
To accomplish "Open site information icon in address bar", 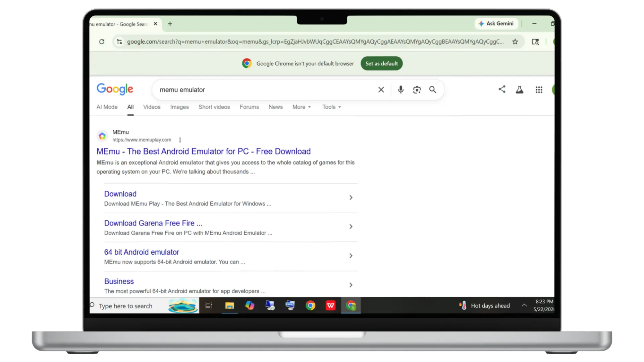I will (119, 42).
